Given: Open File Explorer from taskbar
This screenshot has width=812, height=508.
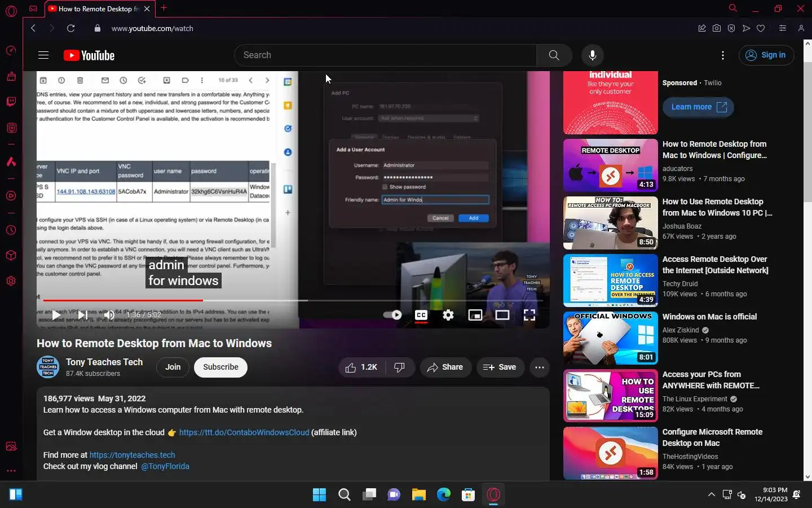Looking at the screenshot, I should click(x=418, y=495).
